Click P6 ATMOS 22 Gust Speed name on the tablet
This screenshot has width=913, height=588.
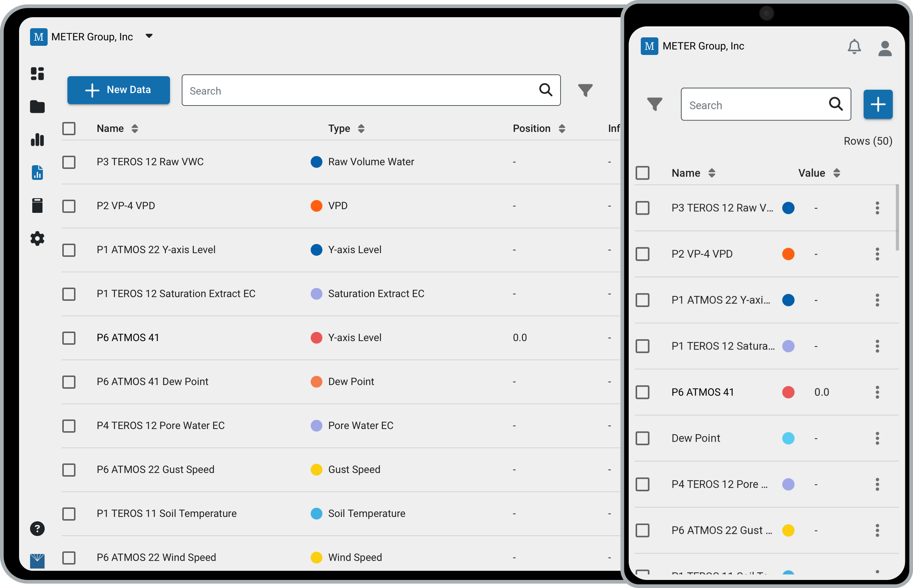click(155, 470)
